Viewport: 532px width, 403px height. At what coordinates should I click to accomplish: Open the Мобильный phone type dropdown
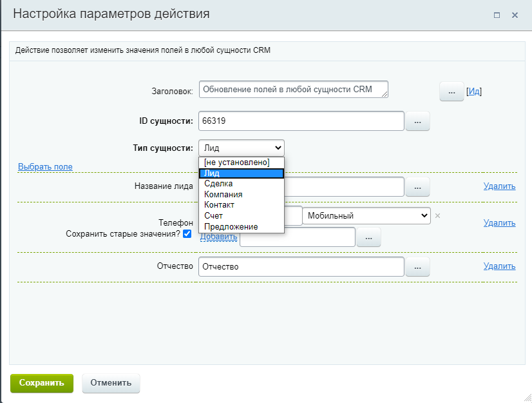(x=366, y=216)
